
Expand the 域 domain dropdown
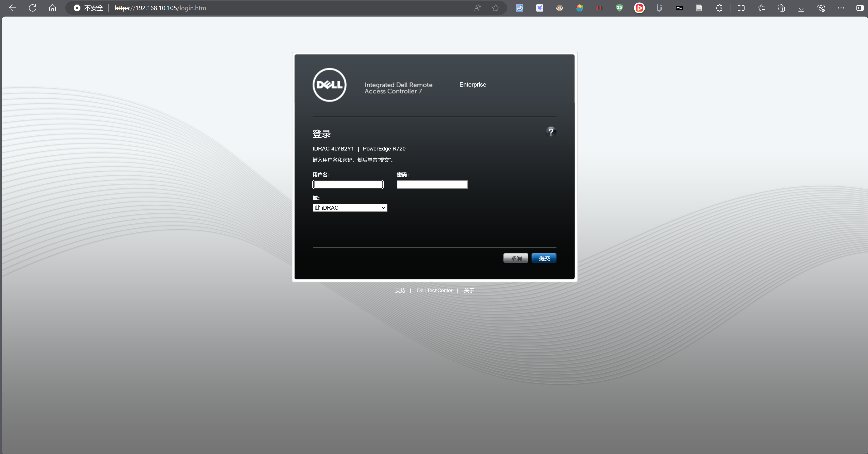coord(350,208)
